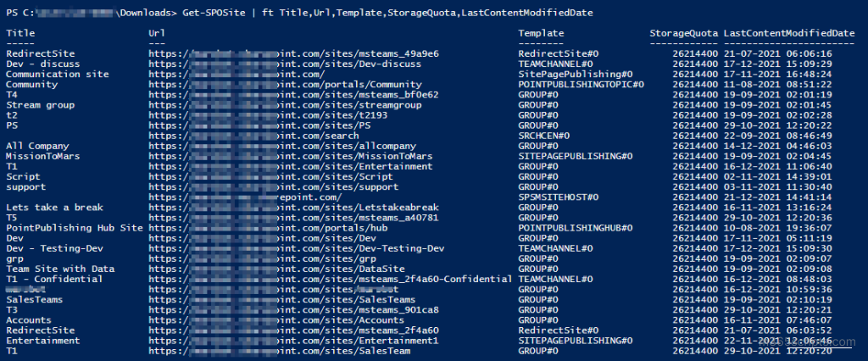Select the PointPublishing Hub Site title

(75, 228)
